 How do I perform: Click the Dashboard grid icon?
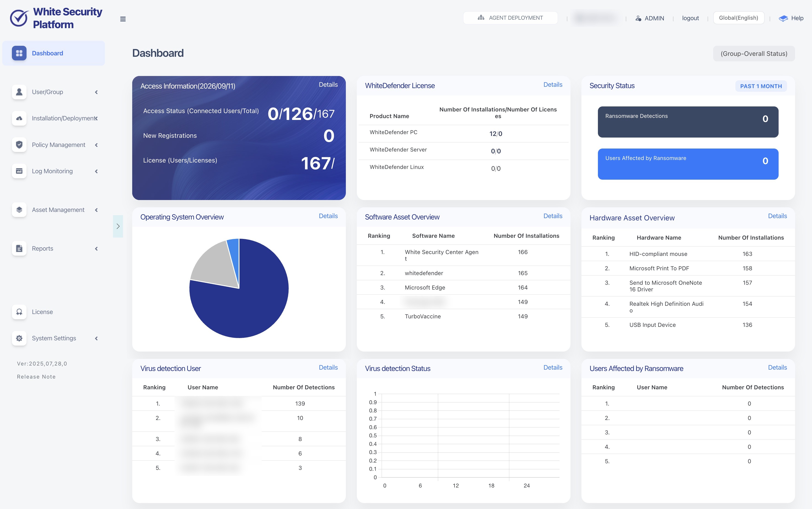19,53
